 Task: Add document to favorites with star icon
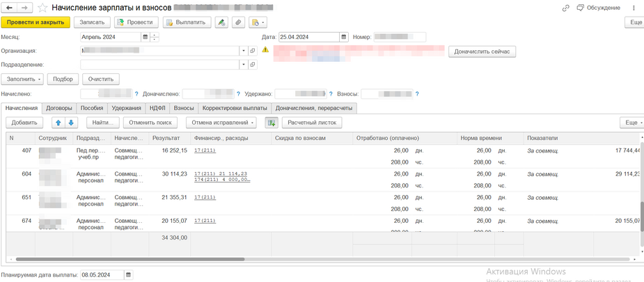click(43, 8)
